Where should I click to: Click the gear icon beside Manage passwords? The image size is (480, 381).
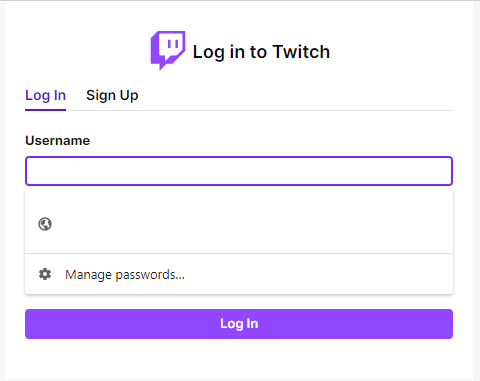[x=45, y=274]
